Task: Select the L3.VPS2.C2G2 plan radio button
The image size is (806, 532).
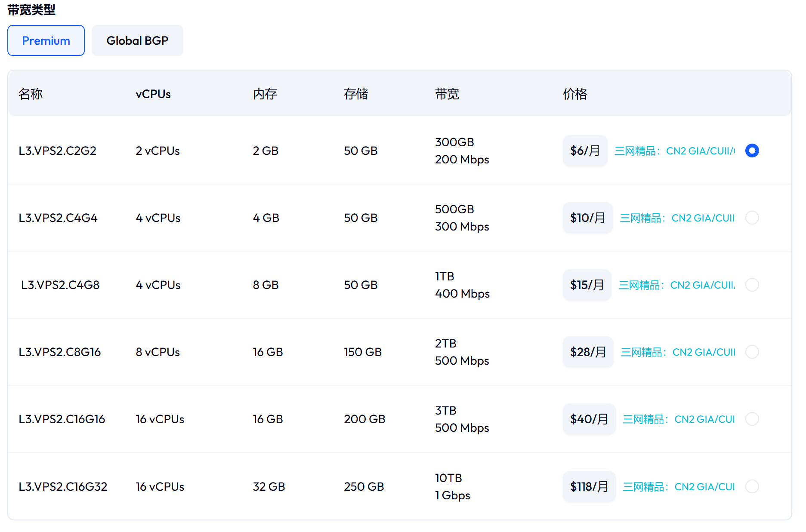Action: [752, 151]
